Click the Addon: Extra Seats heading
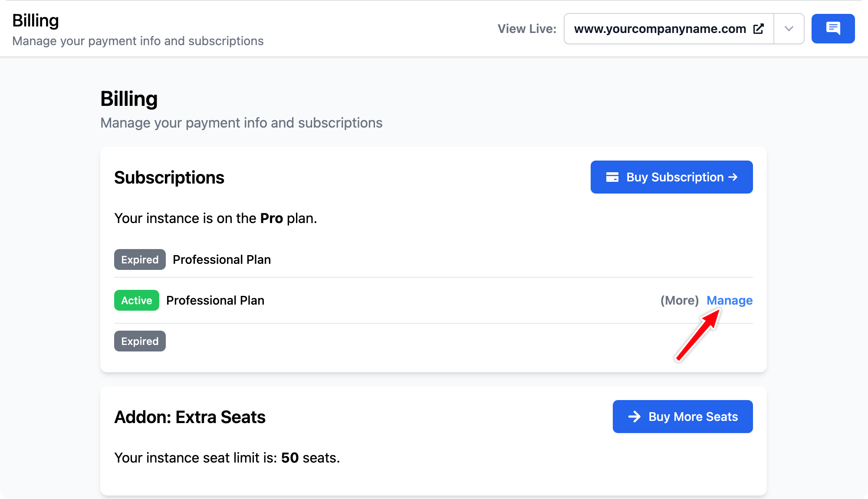The height and width of the screenshot is (499, 868). [190, 417]
